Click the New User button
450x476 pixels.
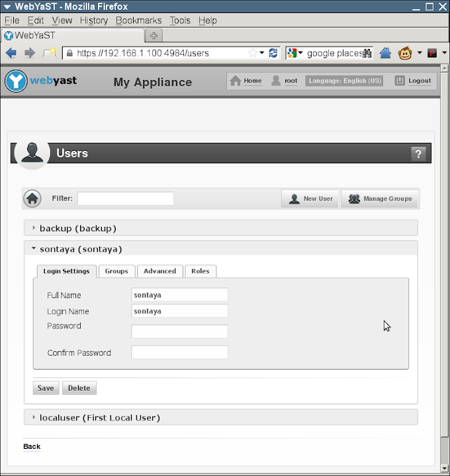pos(310,199)
